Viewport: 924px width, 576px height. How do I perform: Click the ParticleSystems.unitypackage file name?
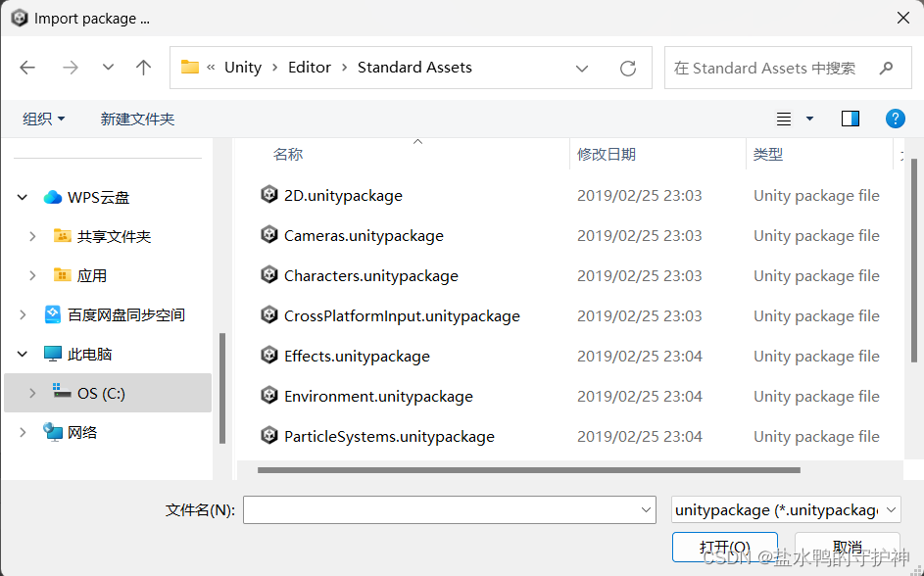pos(390,437)
